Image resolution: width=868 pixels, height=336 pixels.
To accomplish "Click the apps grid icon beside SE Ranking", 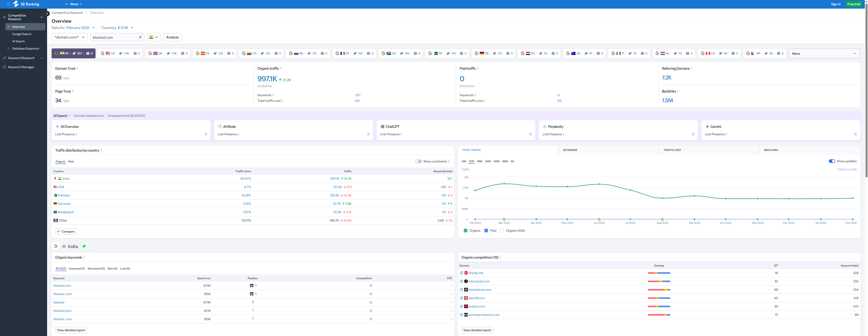I will pyautogui.click(x=8, y=4).
